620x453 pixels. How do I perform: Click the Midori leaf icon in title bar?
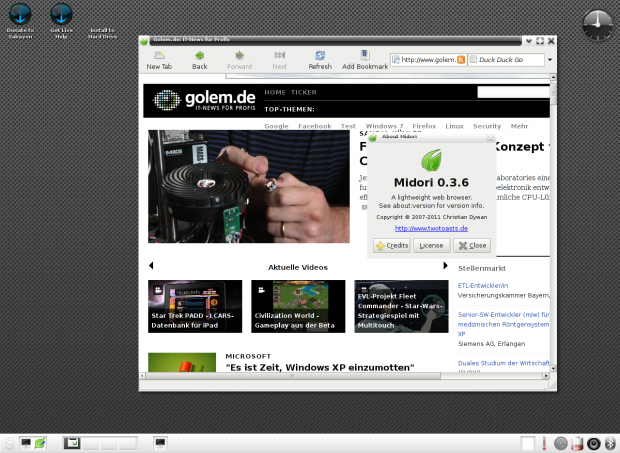point(144,41)
